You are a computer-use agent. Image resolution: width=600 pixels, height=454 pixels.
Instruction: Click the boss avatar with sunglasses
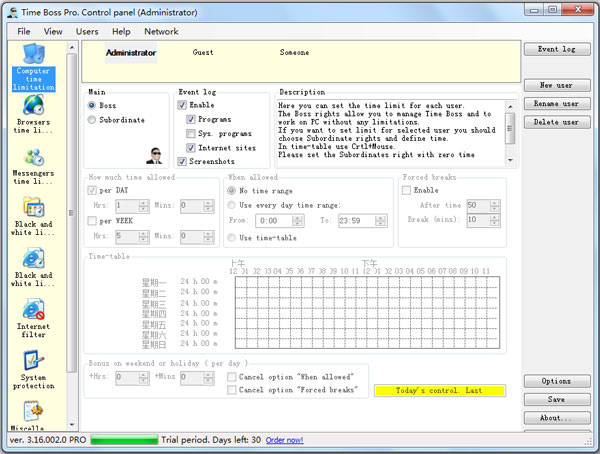(155, 154)
